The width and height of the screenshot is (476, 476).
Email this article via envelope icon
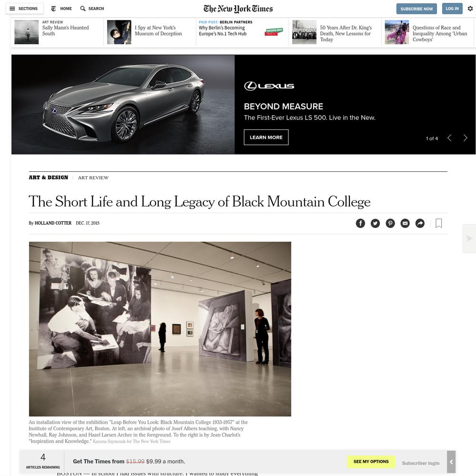tap(405, 223)
